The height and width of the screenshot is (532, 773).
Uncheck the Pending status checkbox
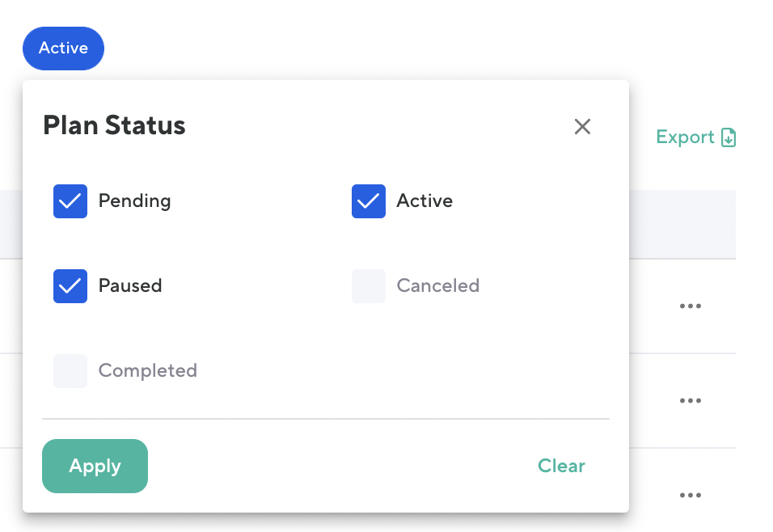tap(70, 201)
